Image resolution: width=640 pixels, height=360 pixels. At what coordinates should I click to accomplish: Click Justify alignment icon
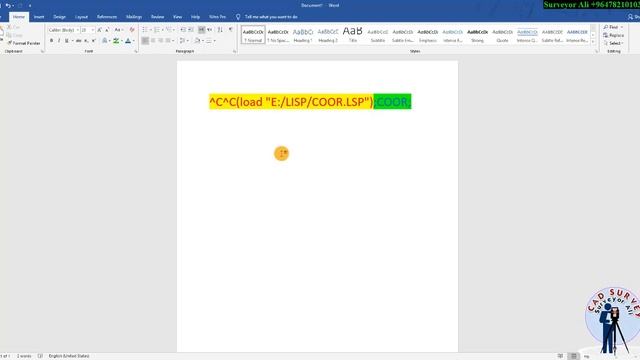tap(168, 41)
